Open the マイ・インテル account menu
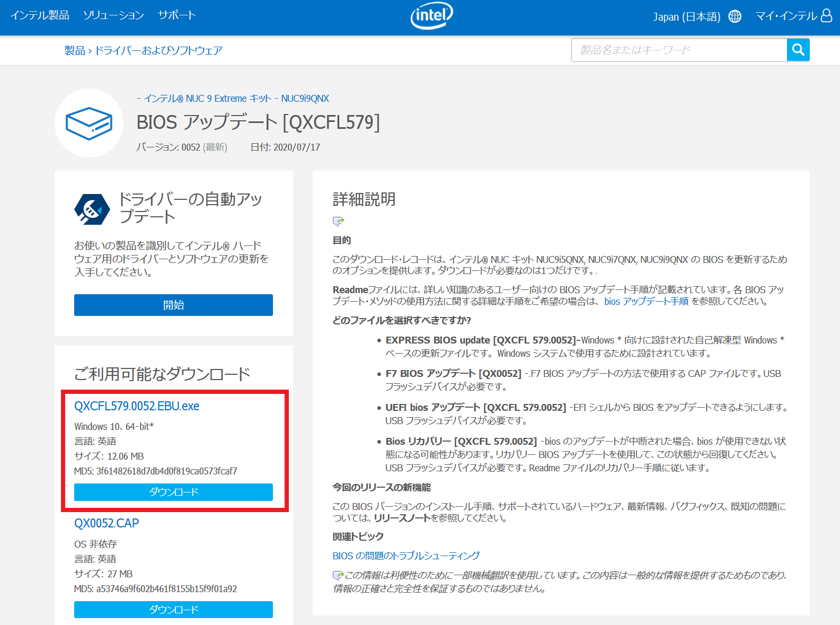The image size is (840, 625). pos(786,16)
